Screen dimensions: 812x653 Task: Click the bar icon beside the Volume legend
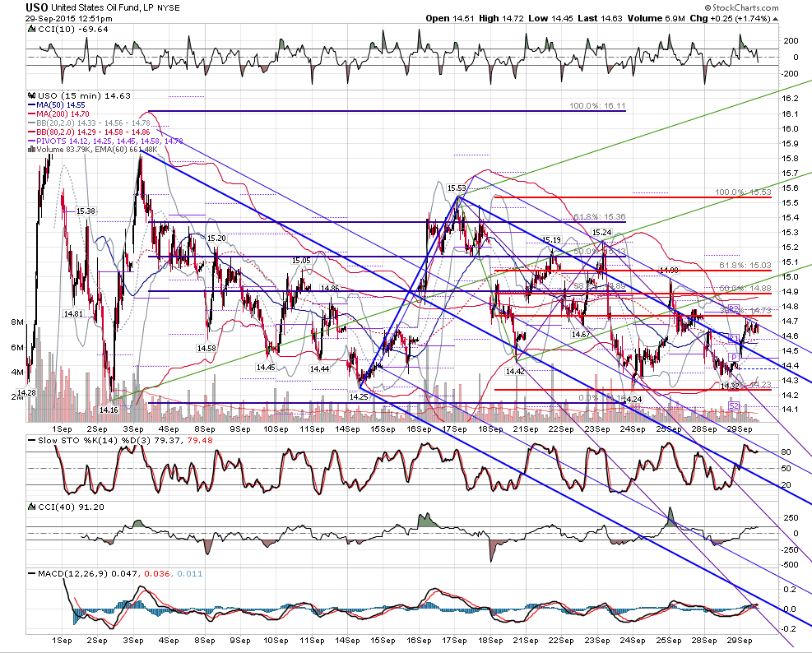[x=31, y=149]
